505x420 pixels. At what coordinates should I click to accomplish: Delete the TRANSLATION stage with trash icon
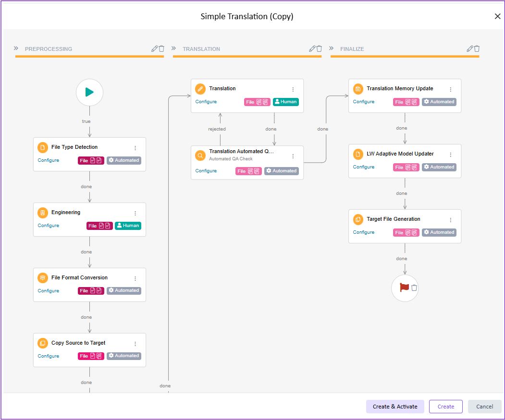point(319,48)
